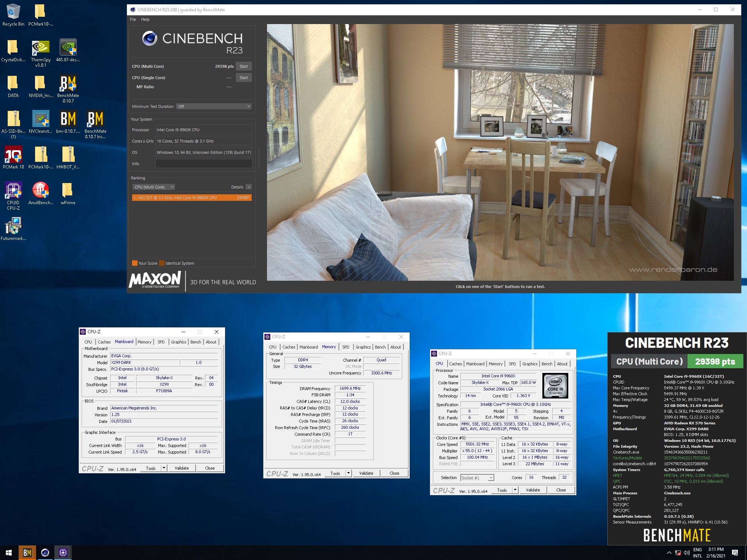Click Tools button in CPU tab CPU-Z window
The image size is (747, 560).
pos(502,490)
